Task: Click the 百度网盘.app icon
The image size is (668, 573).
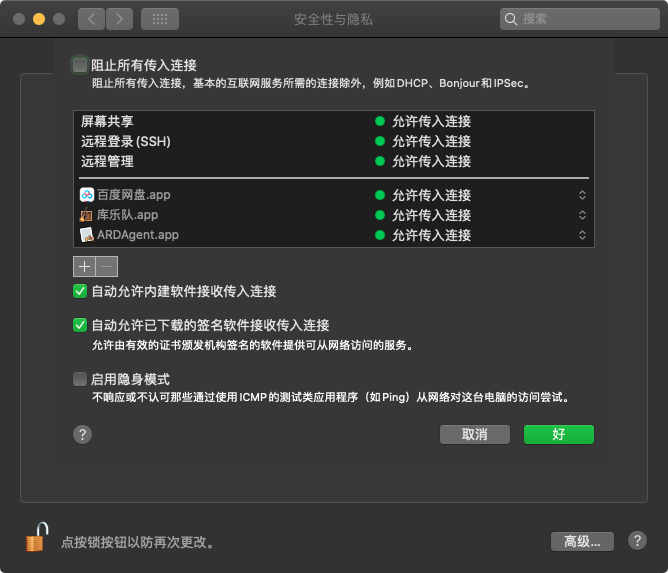Action: click(87, 195)
